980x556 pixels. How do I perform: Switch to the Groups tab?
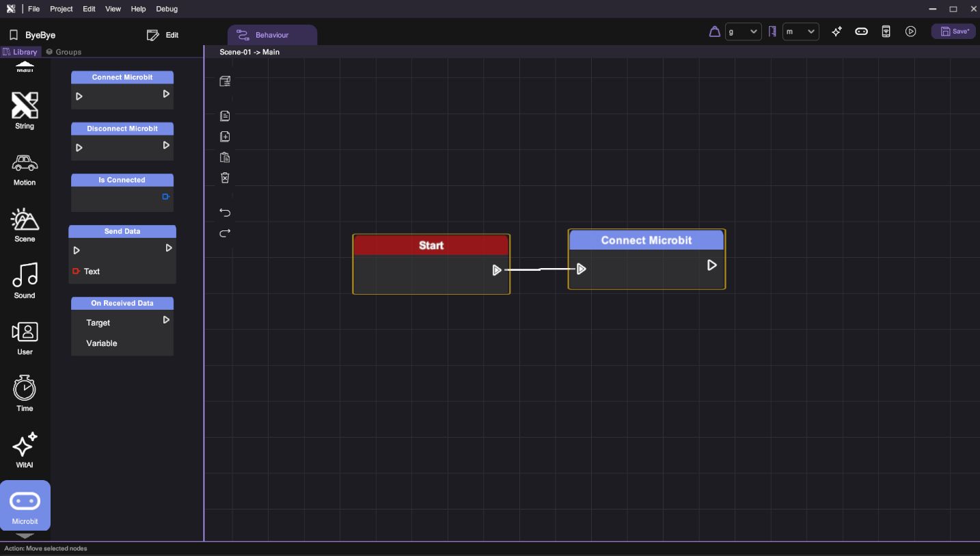pyautogui.click(x=64, y=52)
